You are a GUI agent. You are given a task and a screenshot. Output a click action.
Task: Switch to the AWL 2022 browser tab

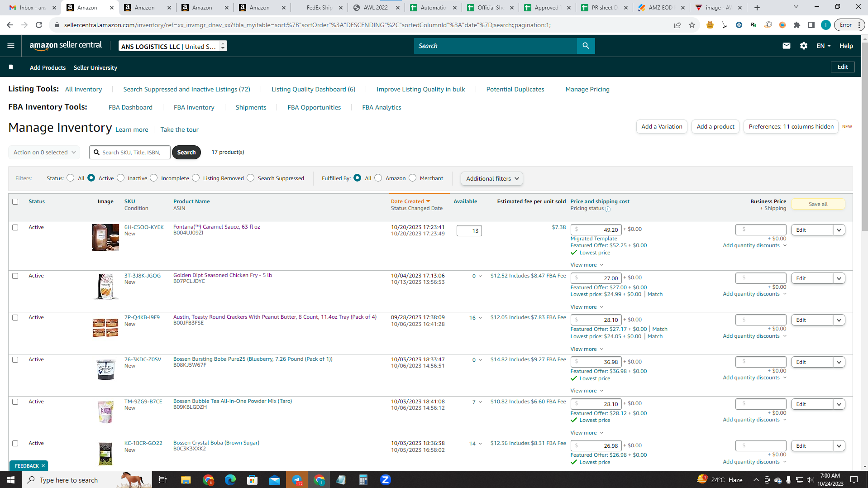(x=377, y=7)
